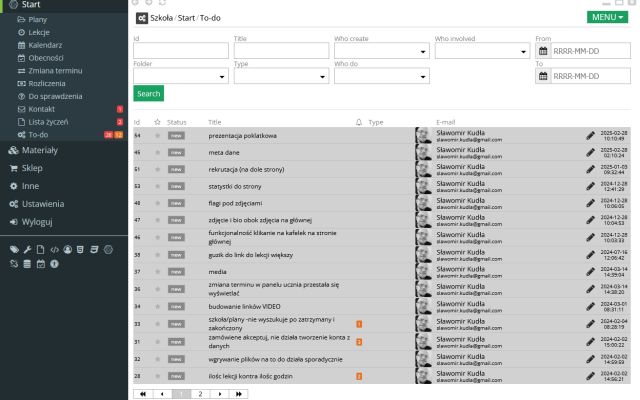Click the Sklep cart item in sidebar

32,168
